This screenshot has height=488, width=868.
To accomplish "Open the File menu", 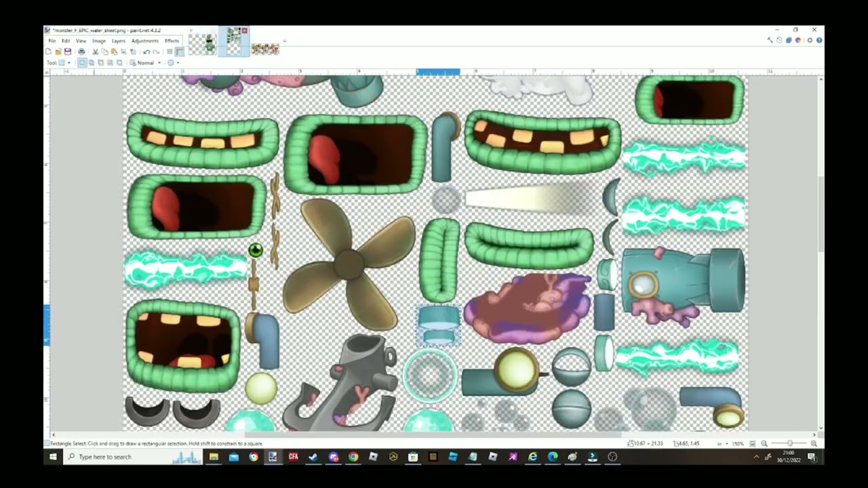I will (x=52, y=41).
